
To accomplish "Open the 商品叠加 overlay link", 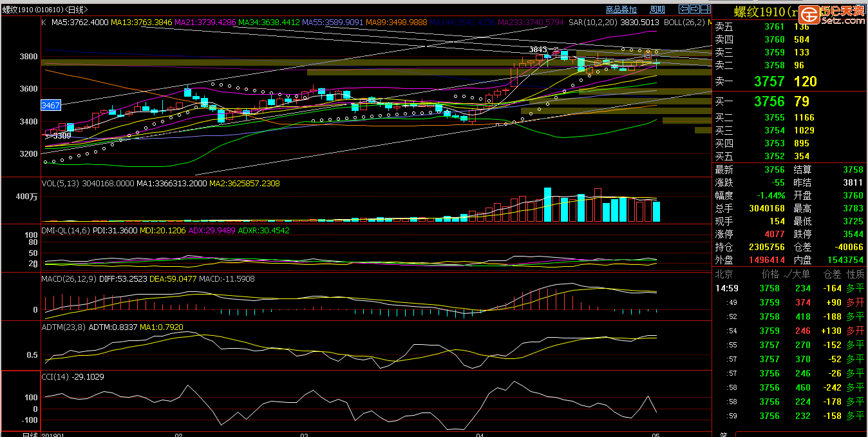I will [x=621, y=10].
